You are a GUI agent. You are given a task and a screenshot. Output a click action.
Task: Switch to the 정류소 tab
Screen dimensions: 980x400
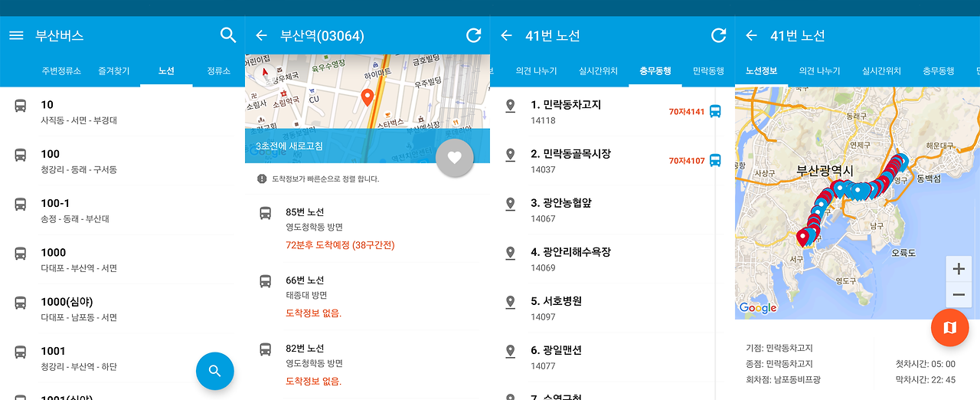[x=218, y=70]
